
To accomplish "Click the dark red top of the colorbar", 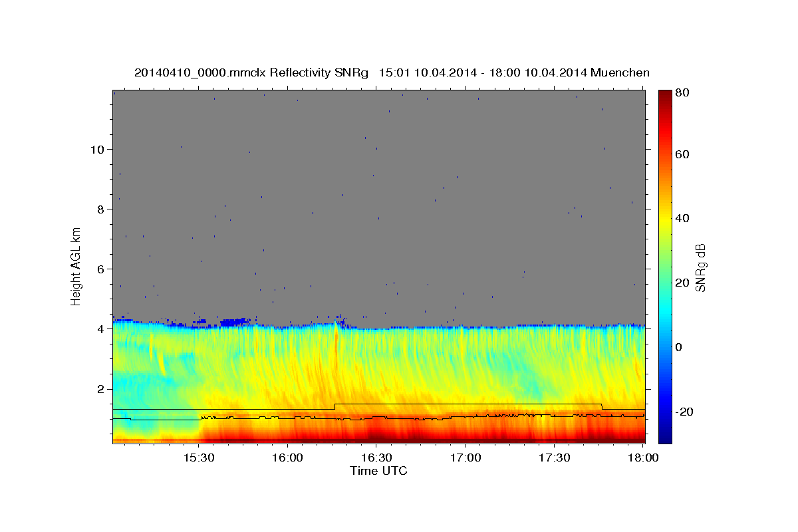I will [665, 97].
